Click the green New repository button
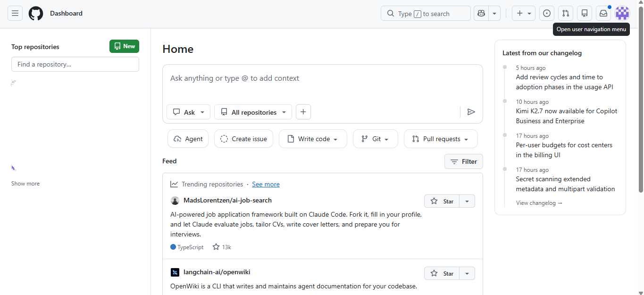Image resolution: width=644 pixels, height=295 pixels. (124, 46)
